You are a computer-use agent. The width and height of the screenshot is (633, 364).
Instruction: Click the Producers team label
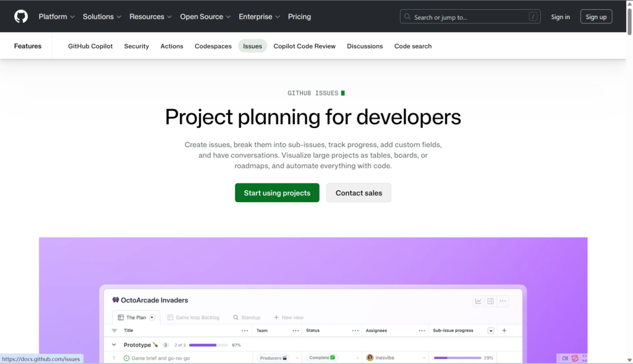coord(273,358)
